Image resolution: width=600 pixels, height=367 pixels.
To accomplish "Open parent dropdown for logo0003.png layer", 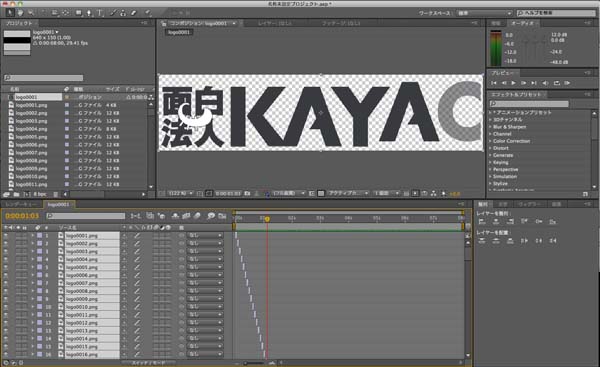I will tap(205, 251).
